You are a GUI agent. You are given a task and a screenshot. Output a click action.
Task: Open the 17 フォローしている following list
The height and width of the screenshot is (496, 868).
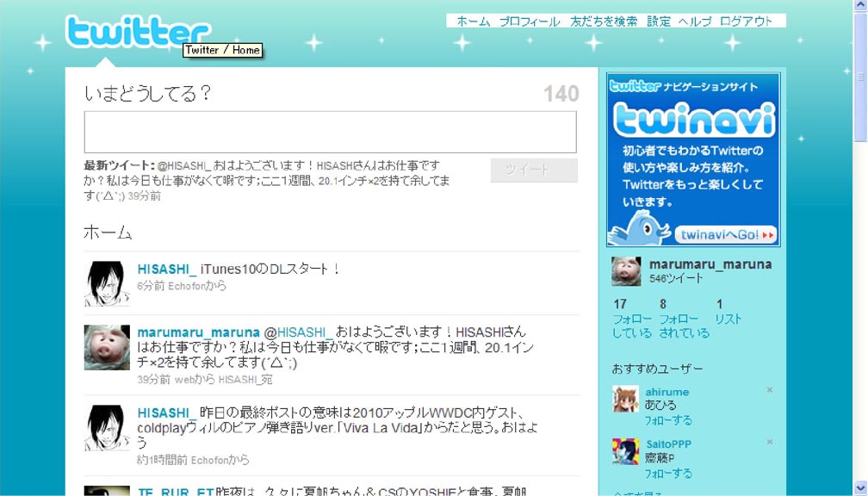(x=632, y=319)
